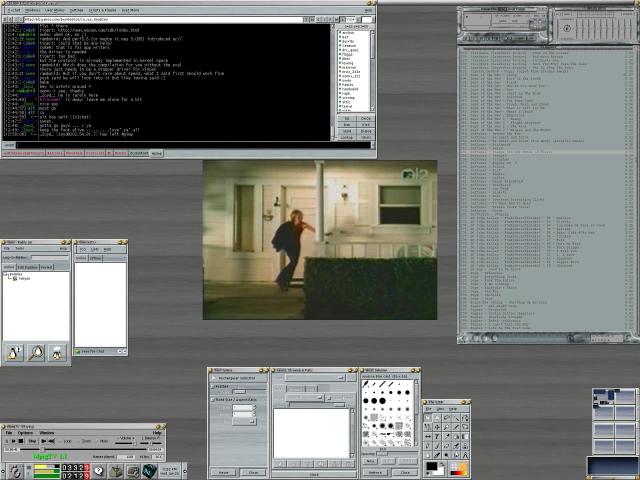Select the Color Picker tool

click(447, 436)
